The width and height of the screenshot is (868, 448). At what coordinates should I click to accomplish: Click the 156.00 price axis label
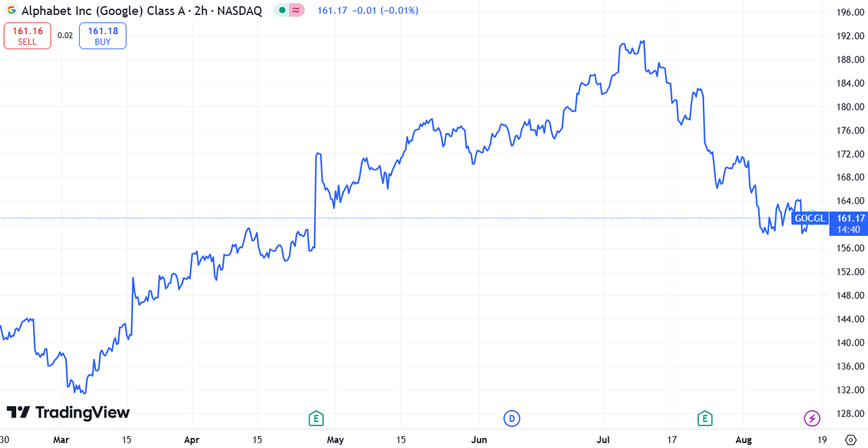(850, 249)
